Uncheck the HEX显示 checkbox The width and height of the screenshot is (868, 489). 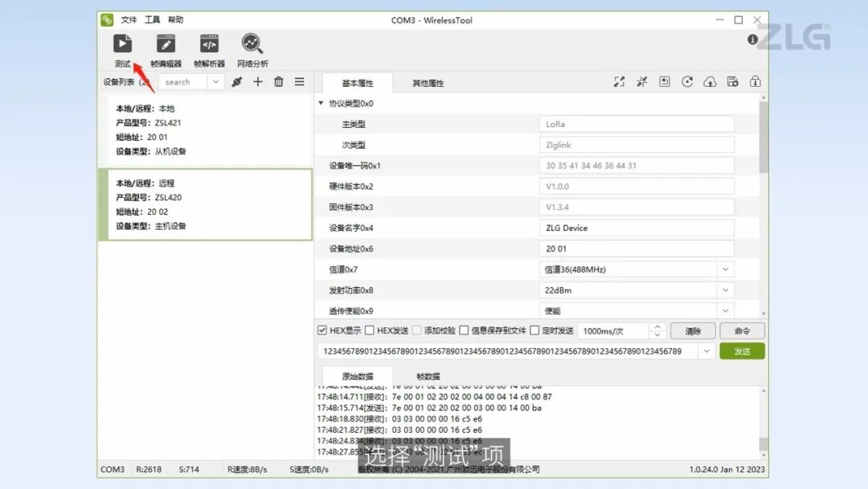pos(322,331)
